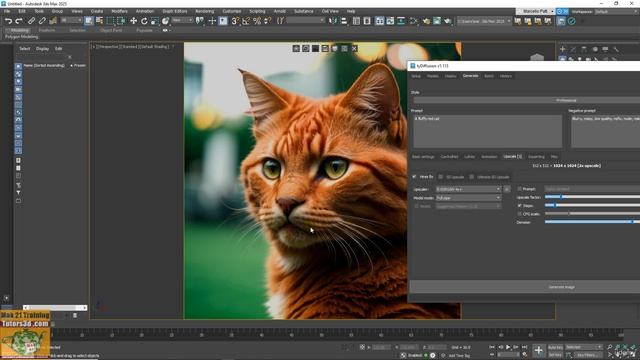Toggle the Window/Crossing selection icon
The height and width of the screenshot is (360, 640).
pyautogui.click(x=121, y=21)
